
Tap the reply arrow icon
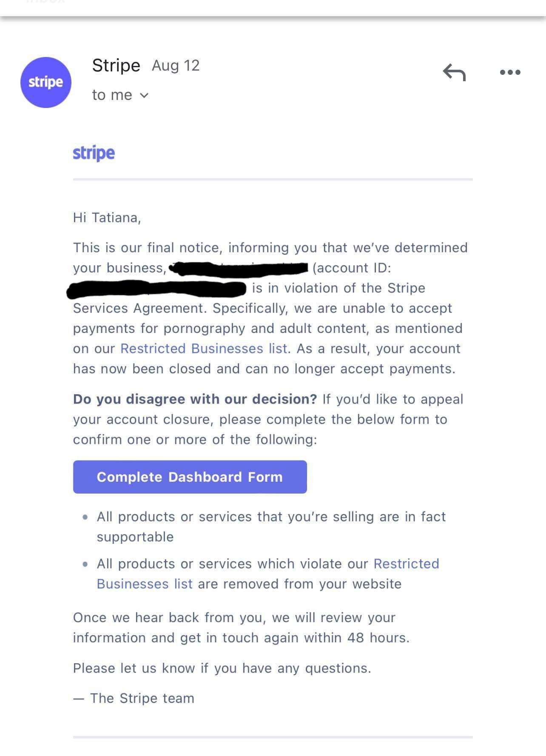tap(455, 72)
